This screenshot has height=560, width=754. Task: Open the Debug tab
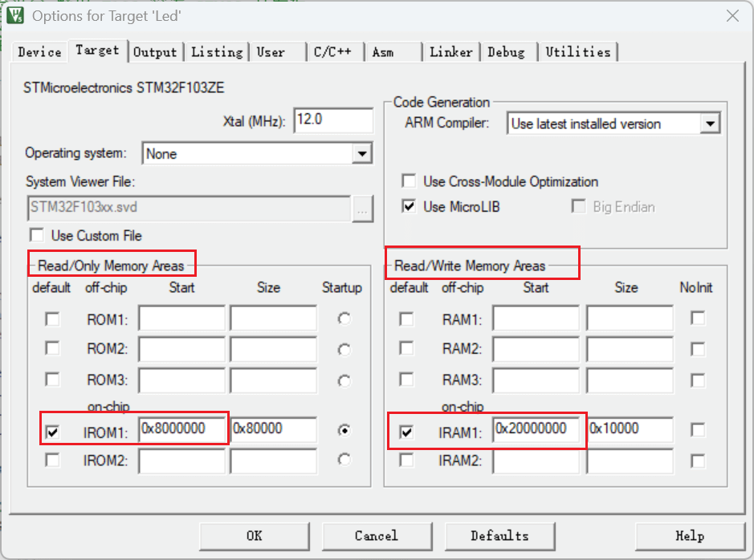(506, 52)
